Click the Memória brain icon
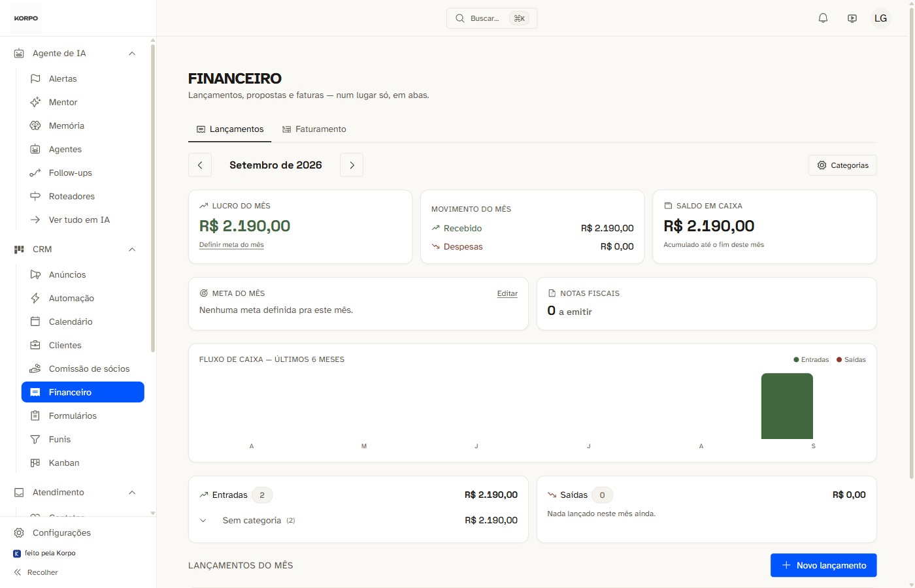The width and height of the screenshot is (915, 588). point(35,125)
